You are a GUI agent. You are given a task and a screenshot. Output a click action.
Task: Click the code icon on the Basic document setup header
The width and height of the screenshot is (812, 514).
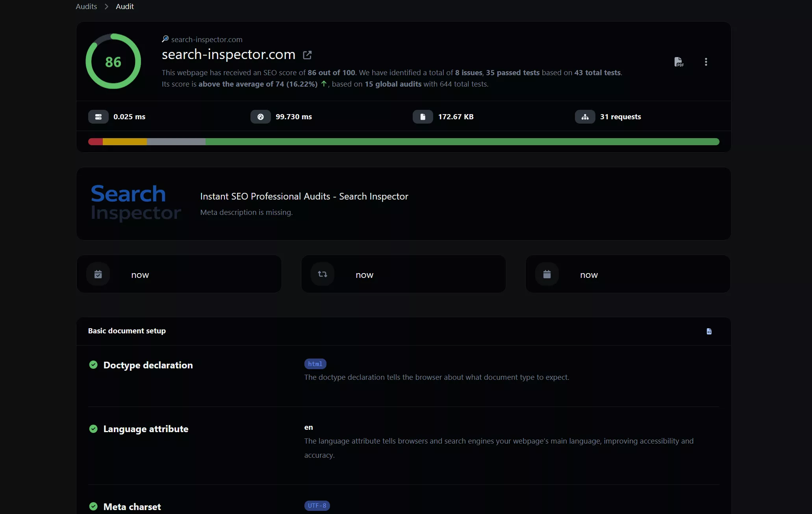click(x=709, y=331)
